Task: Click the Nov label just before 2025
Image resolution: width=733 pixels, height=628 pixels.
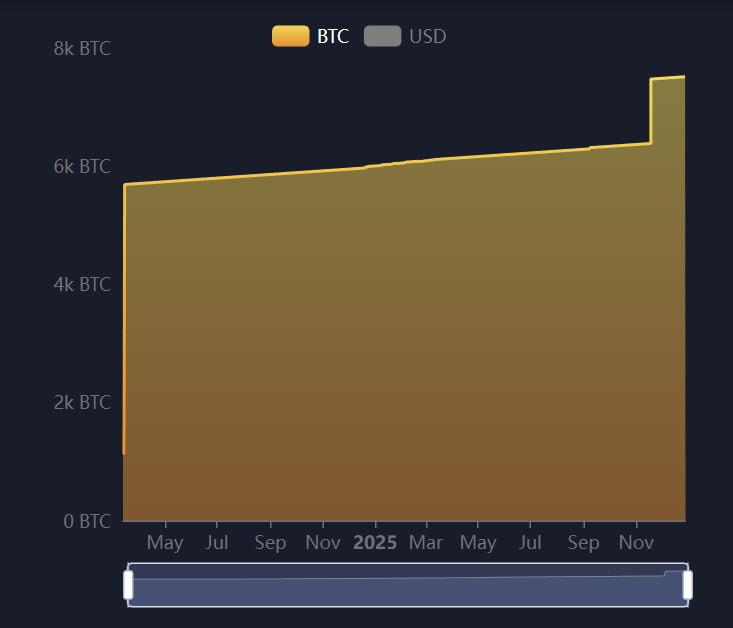Action: point(323,543)
